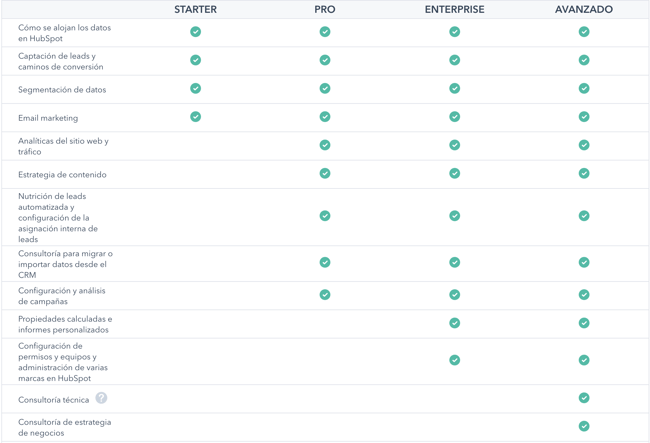The width and height of the screenshot is (650, 443).
Task: Click Enterprise checkmark for Analíticas del sitio web
Action: [455, 145]
